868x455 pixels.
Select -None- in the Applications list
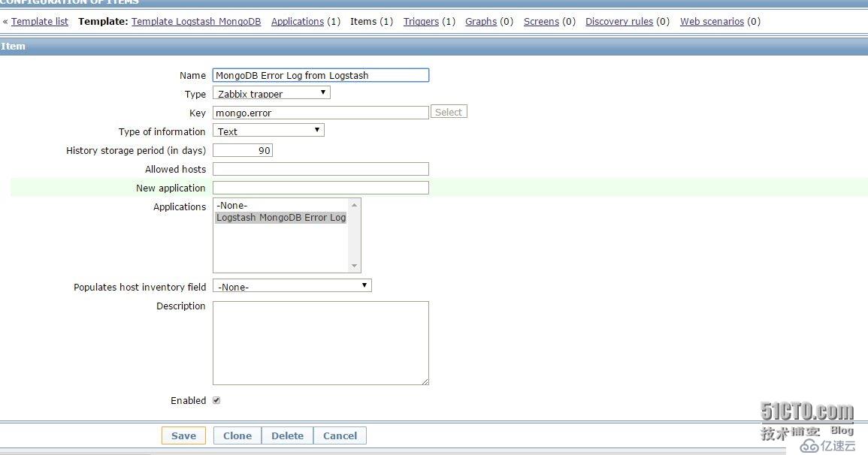pos(280,205)
